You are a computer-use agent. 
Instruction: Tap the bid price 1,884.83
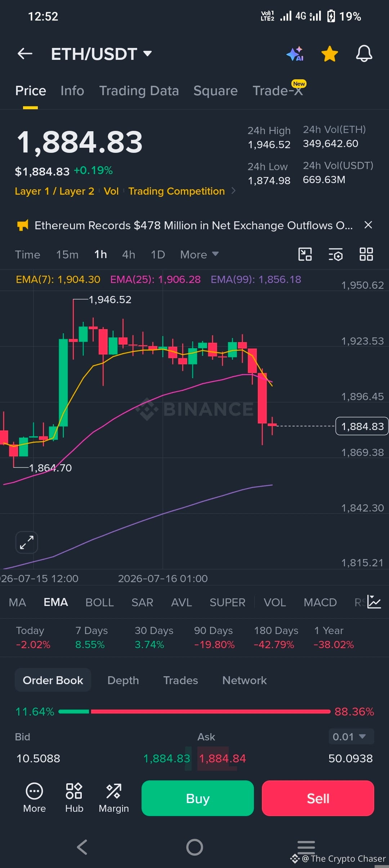click(167, 758)
